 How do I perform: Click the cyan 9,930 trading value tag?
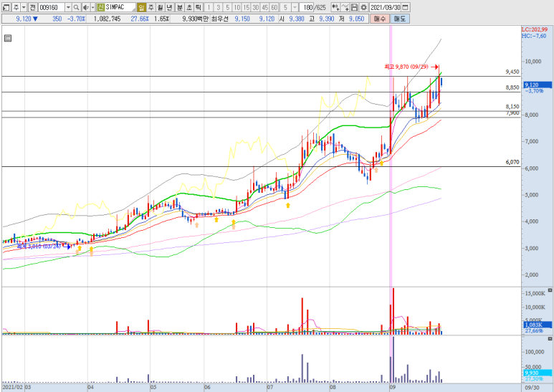point(538,373)
